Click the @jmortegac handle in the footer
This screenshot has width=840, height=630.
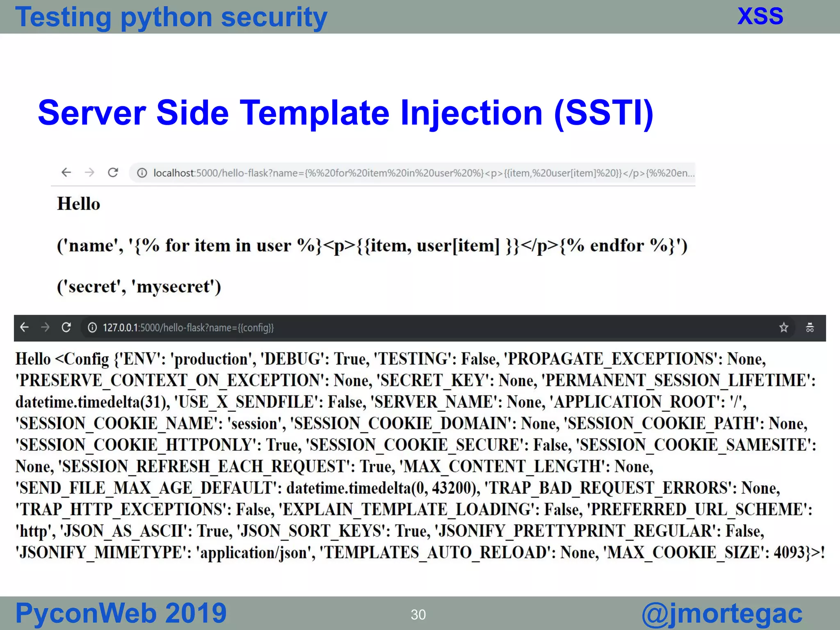pyautogui.click(x=722, y=614)
